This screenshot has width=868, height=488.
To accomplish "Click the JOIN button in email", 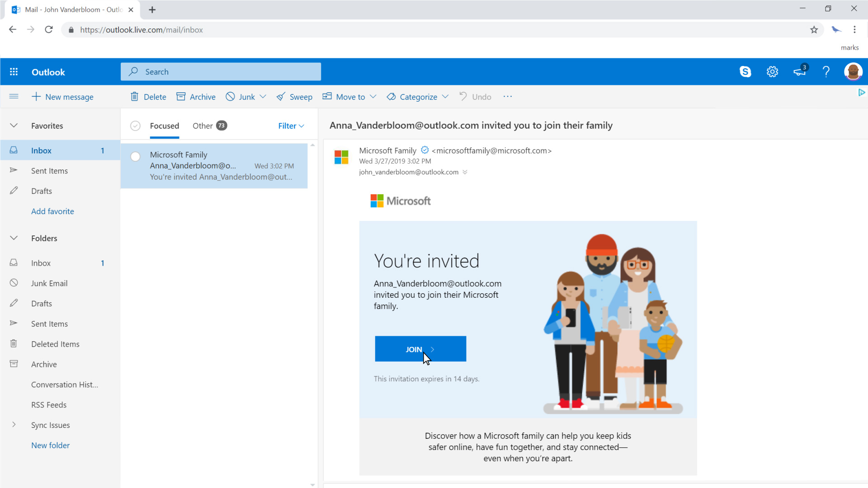I will coord(420,348).
